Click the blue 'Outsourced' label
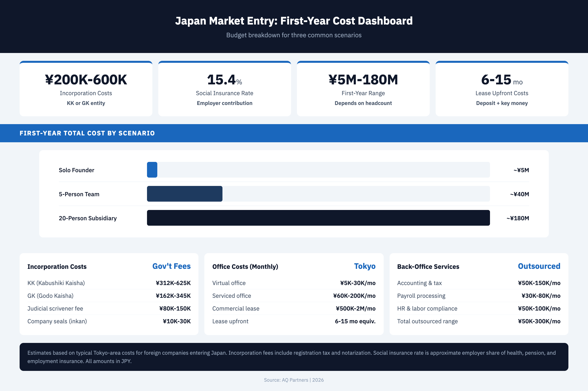This screenshot has height=391, width=588. [539, 266]
